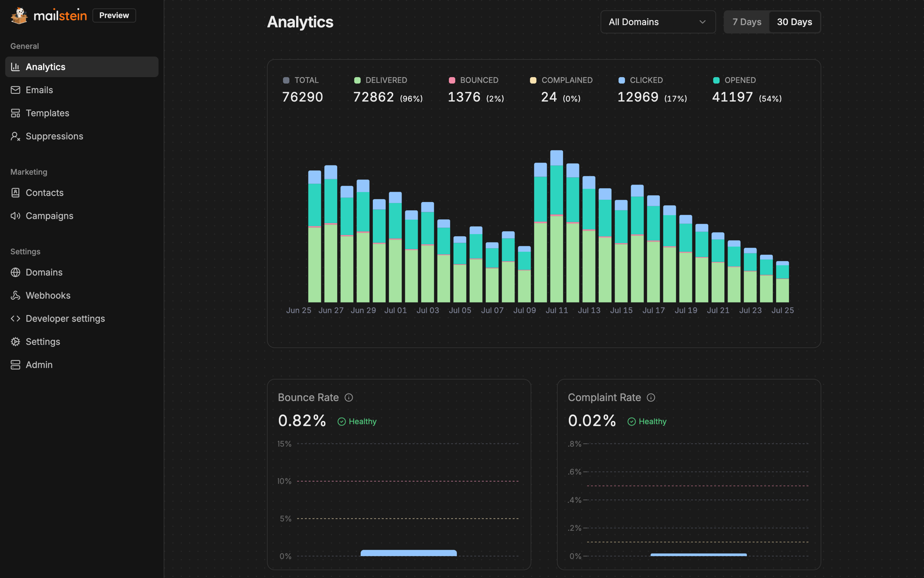Click the All Domains chevron arrow
Screen dimensions: 924x578
pos(702,22)
